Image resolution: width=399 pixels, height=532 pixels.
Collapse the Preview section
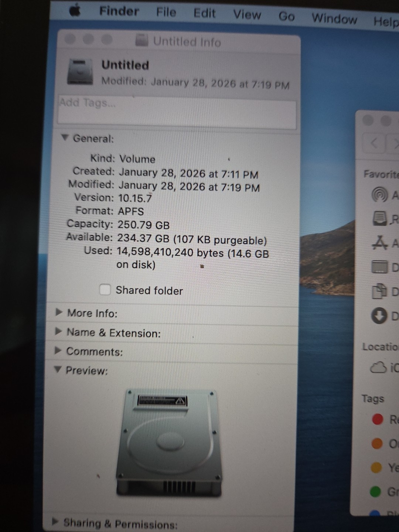[x=57, y=369]
